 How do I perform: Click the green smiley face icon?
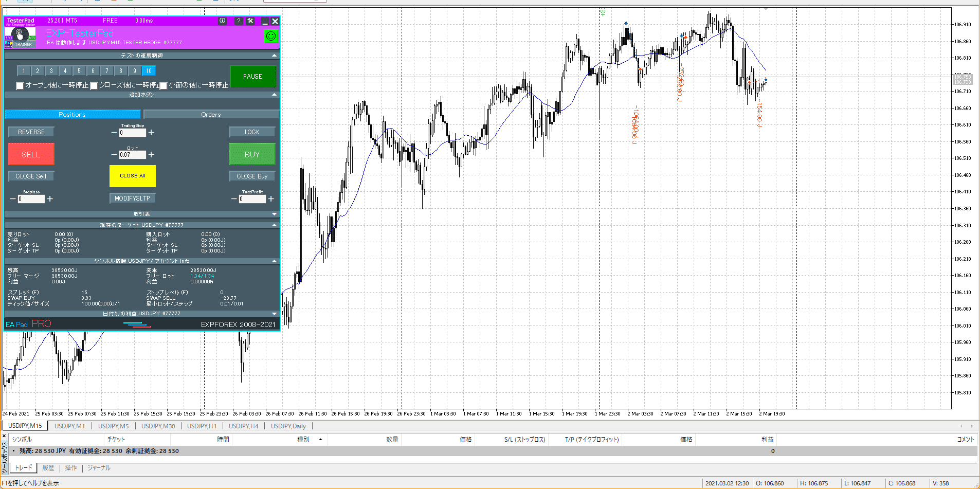click(270, 36)
